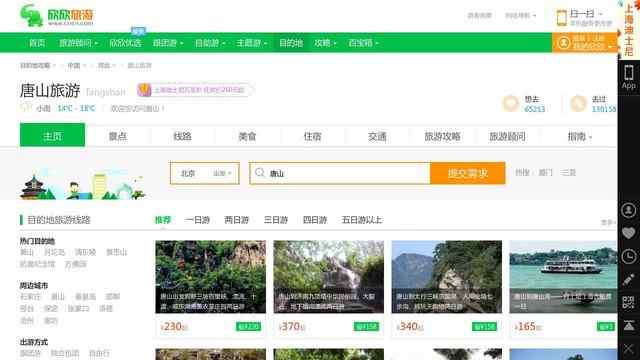Click the 厦门 hot search link

pos(546,173)
